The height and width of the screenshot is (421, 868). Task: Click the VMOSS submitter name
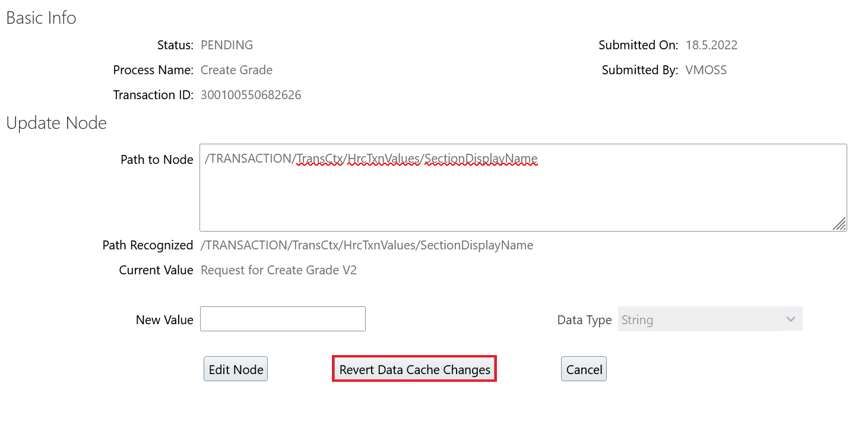tap(706, 70)
